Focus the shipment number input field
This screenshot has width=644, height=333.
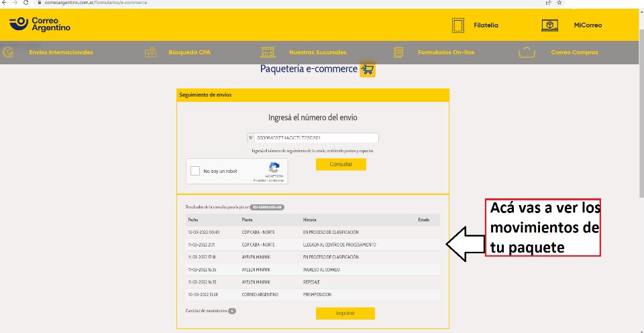[x=317, y=138]
